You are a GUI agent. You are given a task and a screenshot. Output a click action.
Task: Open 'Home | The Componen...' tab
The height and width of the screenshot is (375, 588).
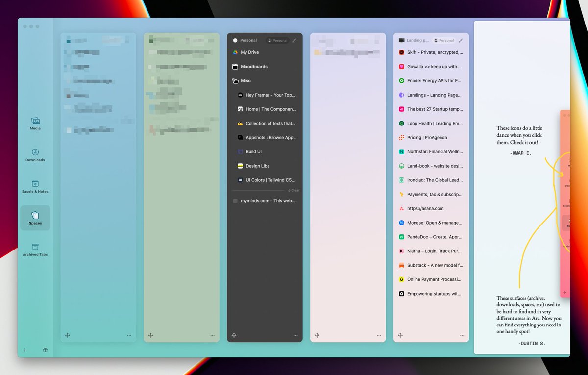[x=267, y=109]
